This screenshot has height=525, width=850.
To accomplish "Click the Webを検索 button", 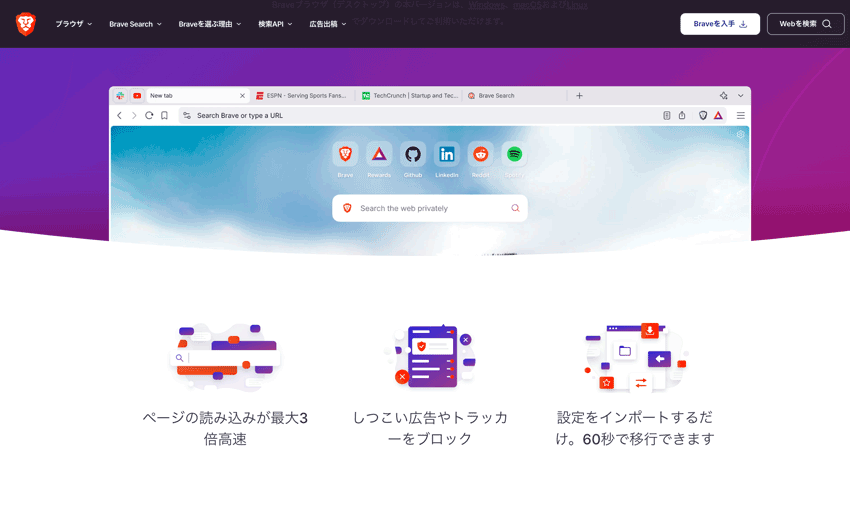I will click(x=806, y=24).
